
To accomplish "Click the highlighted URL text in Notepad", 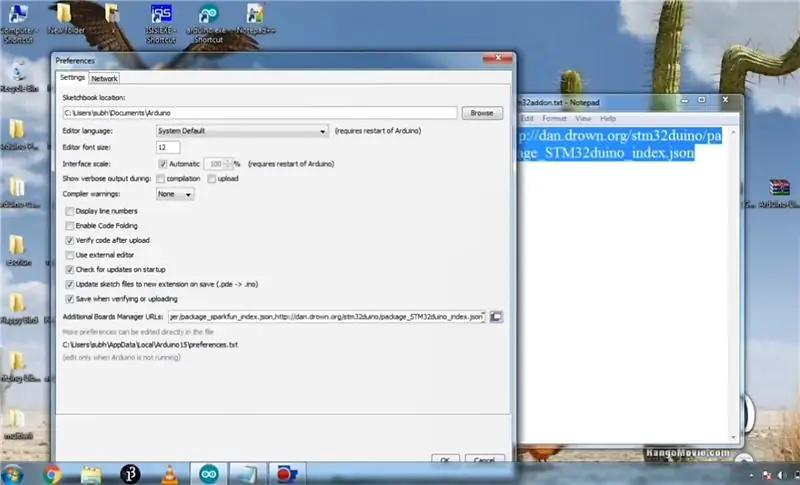I will point(619,144).
